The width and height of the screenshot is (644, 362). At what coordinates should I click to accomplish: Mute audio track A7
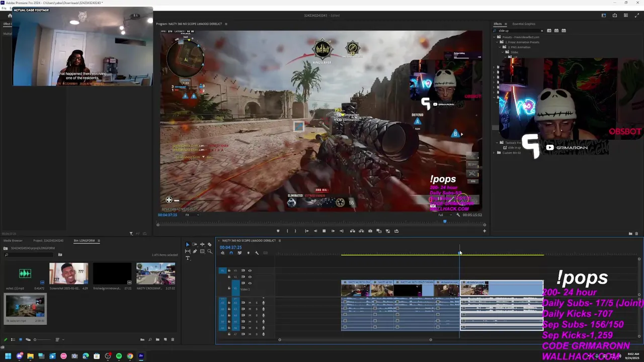point(250,334)
